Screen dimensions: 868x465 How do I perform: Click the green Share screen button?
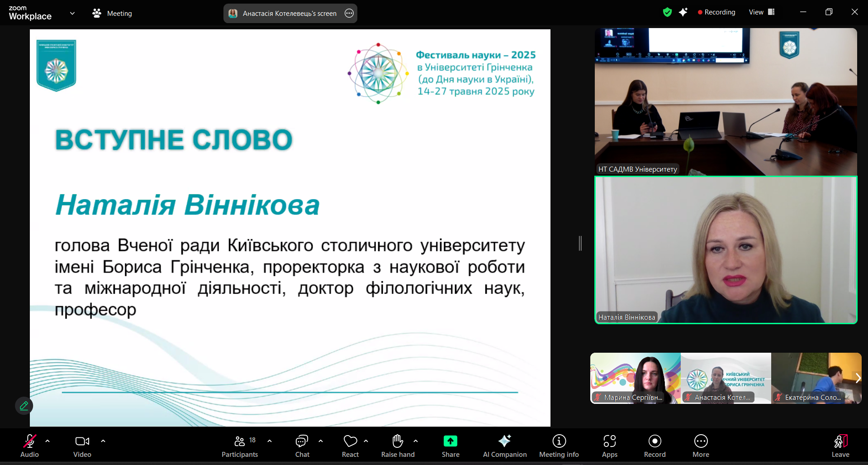451,446
